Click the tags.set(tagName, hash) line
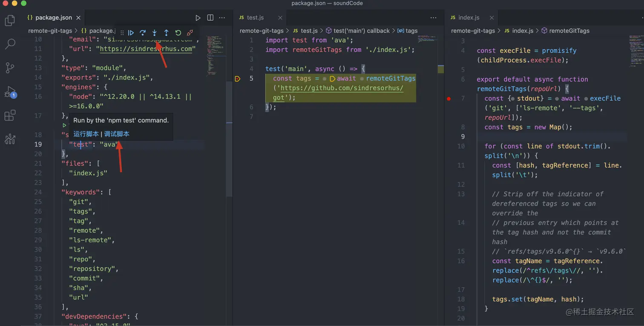The width and height of the screenshot is (644, 326). [538, 299]
